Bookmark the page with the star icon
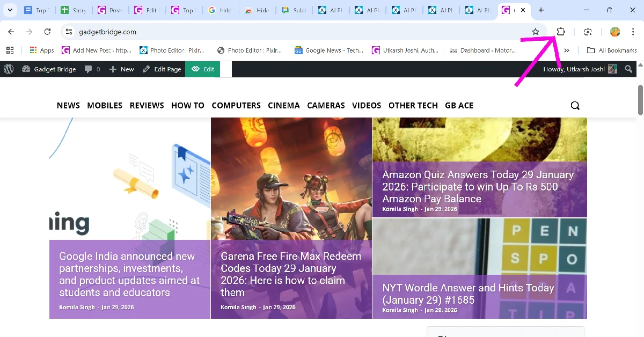 click(537, 32)
